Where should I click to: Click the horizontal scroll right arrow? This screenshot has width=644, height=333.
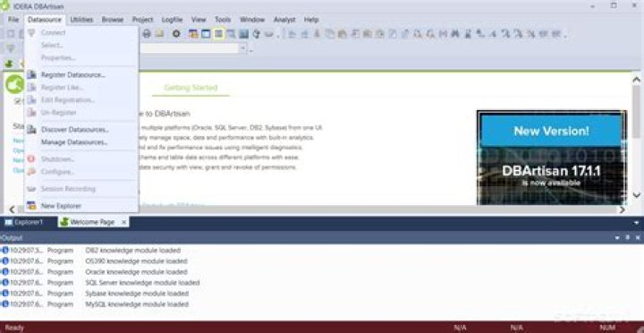point(622,209)
